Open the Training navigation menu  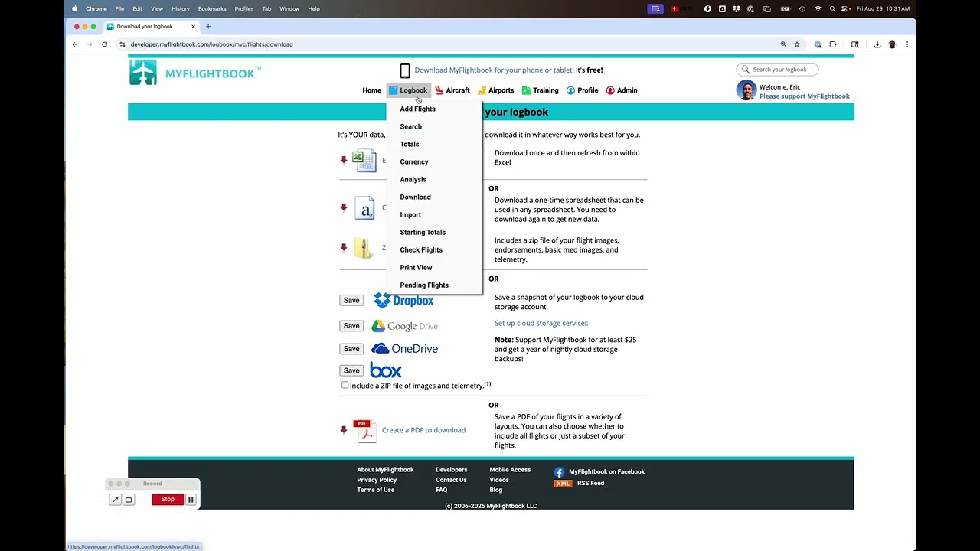pyautogui.click(x=541, y=90)
